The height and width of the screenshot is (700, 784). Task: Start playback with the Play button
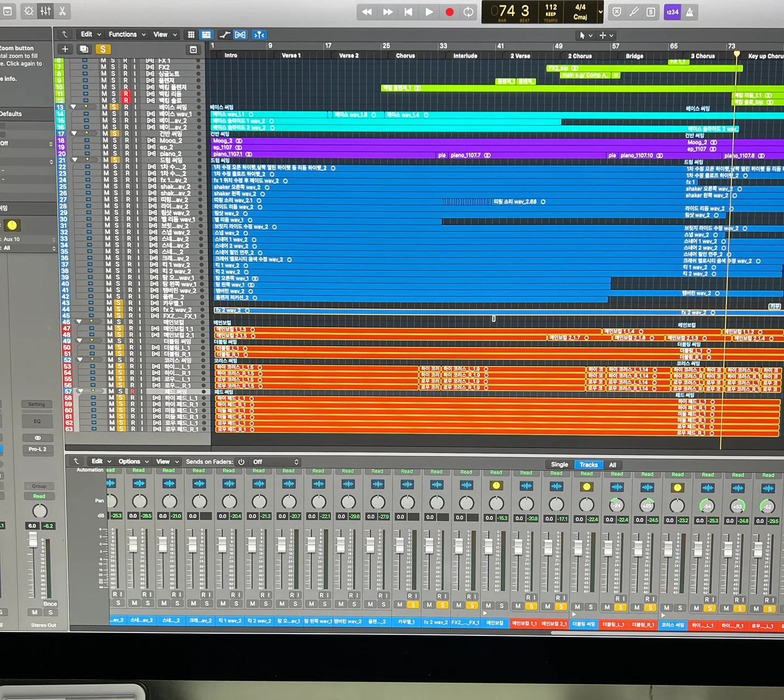(429, 12)
